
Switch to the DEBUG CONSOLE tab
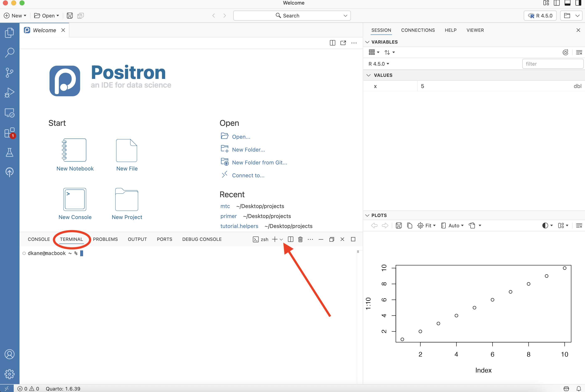(202, 239)
